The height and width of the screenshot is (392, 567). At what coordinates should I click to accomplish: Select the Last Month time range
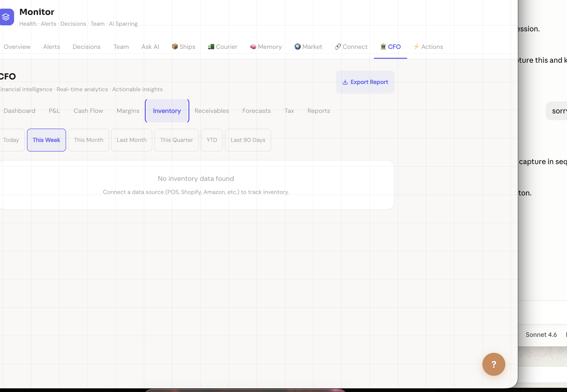[x=132, y=140]
